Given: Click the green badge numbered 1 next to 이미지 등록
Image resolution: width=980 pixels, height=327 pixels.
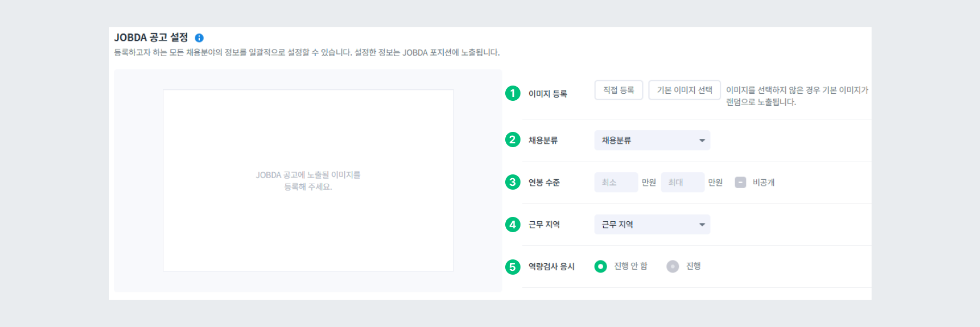Looking at the screenshot, I should pyautogui.click(x=512, y=94).
